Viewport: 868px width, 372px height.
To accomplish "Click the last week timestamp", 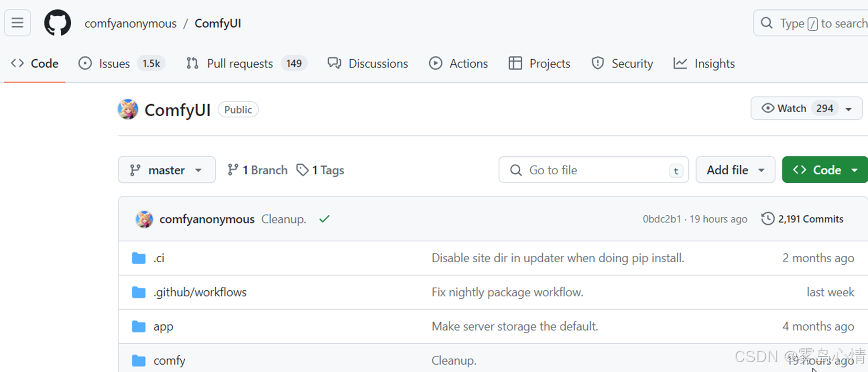I will (x=830, y=292).
